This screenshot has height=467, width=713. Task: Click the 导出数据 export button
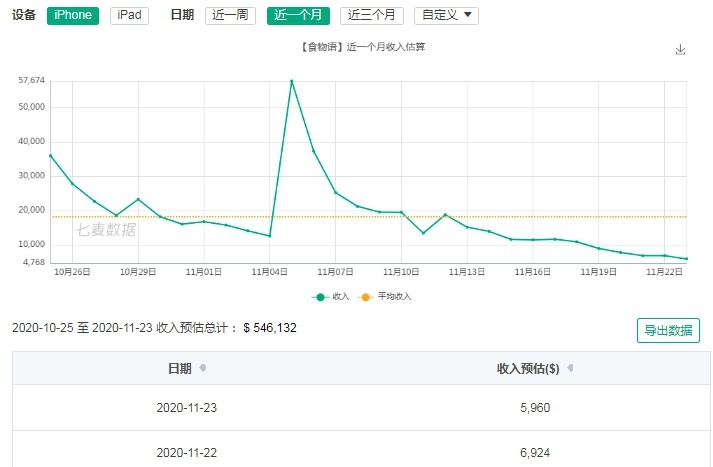[x=668, y=331]
